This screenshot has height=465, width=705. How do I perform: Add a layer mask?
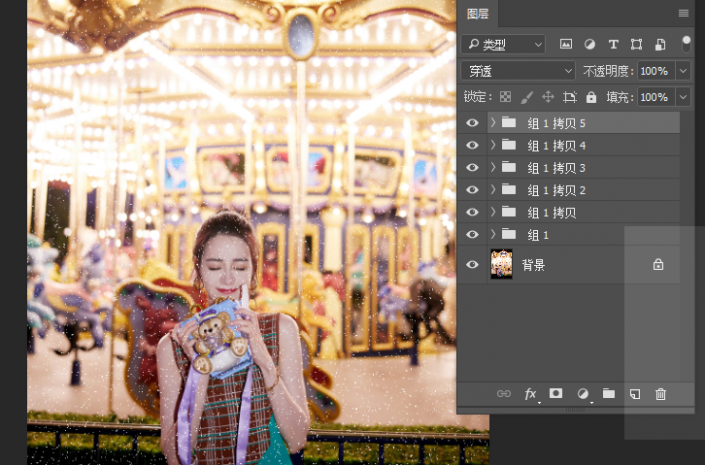pyautogui.click(x=556, y=394)
